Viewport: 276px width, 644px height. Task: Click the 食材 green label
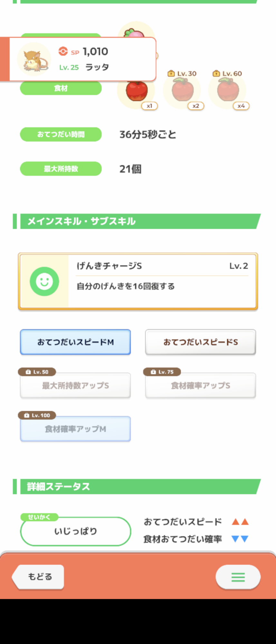(61, 88)
